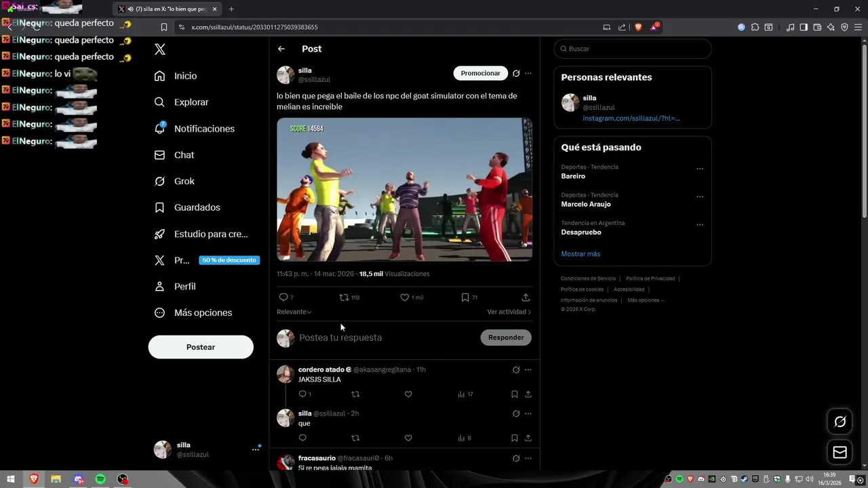Like the JAKSJS SILLA comment
Screen dimensions: 868x488
[408, 394]
